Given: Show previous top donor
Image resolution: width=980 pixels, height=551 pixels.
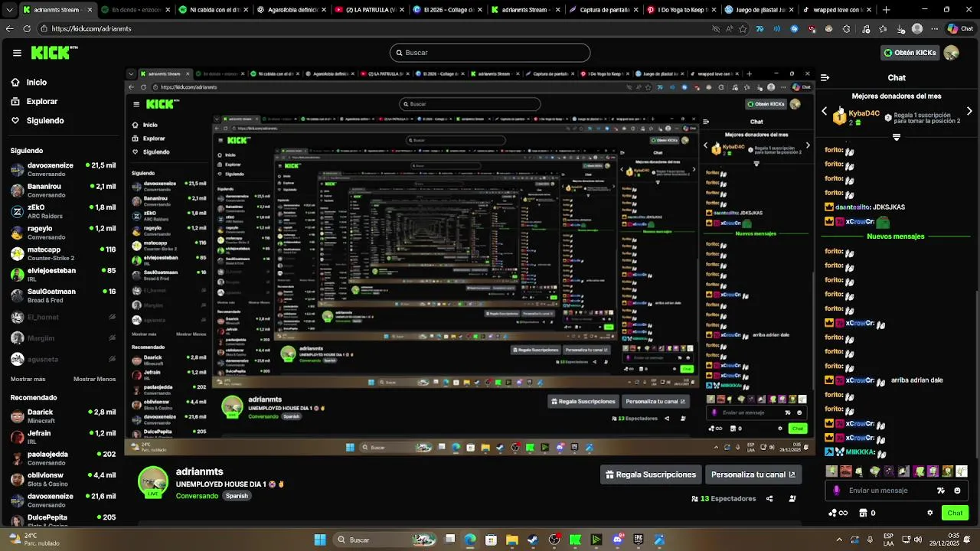Looking at the screenshot, I should coord(825,112).
